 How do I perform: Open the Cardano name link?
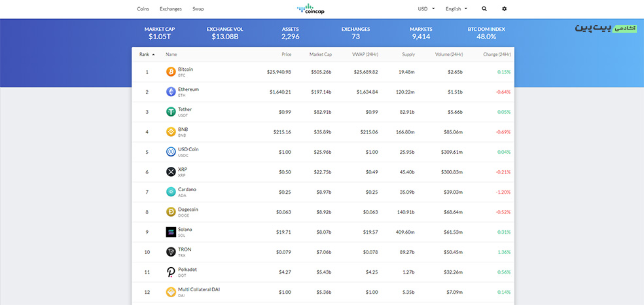(x=187, y=189)
